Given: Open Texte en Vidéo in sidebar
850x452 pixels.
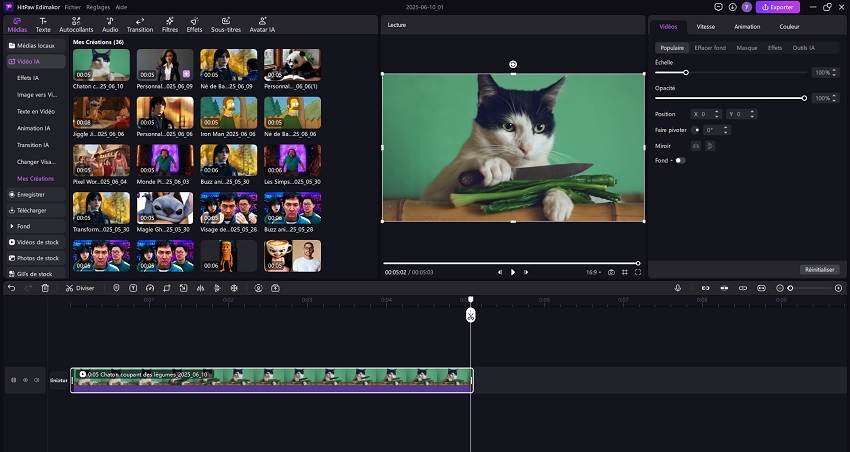Looking at the screenshot, I should pos(36,112).
